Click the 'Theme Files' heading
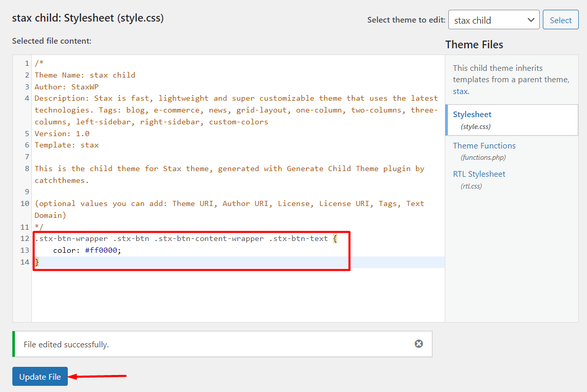The height and width of the screenshot is (392, 587). point(474,45)
